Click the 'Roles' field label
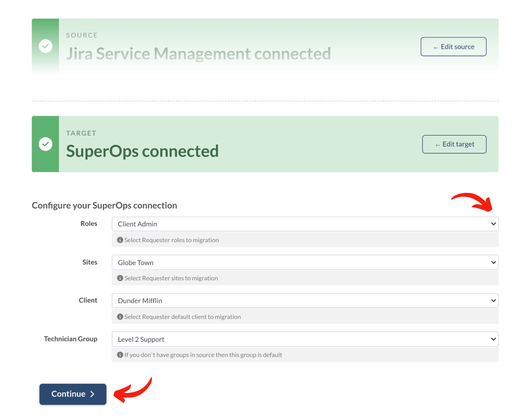 click(89, 224)
